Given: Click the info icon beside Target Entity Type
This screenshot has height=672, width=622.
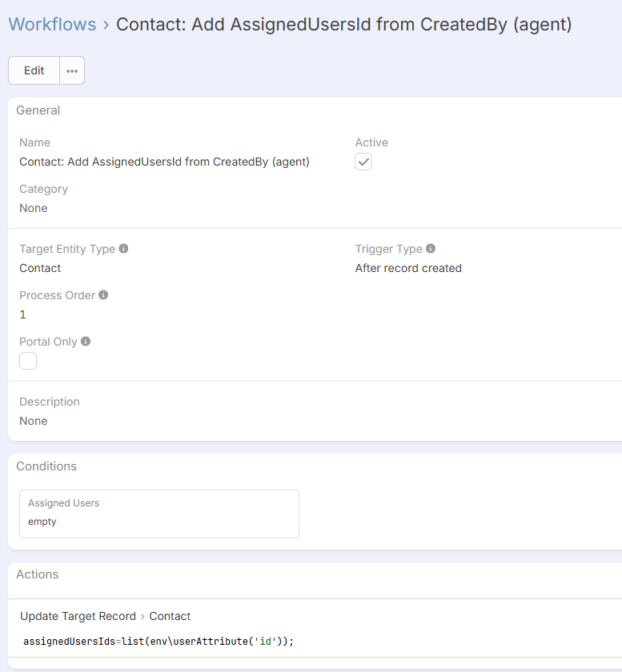Looking at the screenshot, I should tap(123, 249).
